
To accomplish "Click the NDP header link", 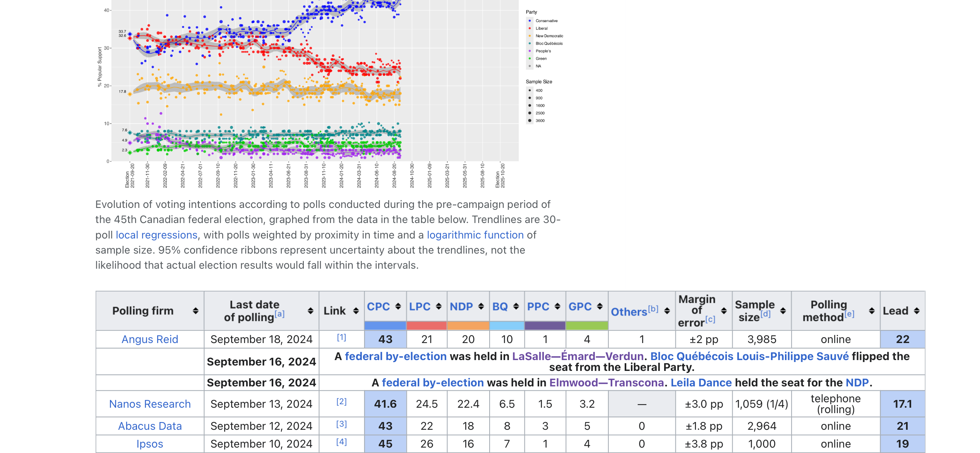I will click(x=461, y=307).
